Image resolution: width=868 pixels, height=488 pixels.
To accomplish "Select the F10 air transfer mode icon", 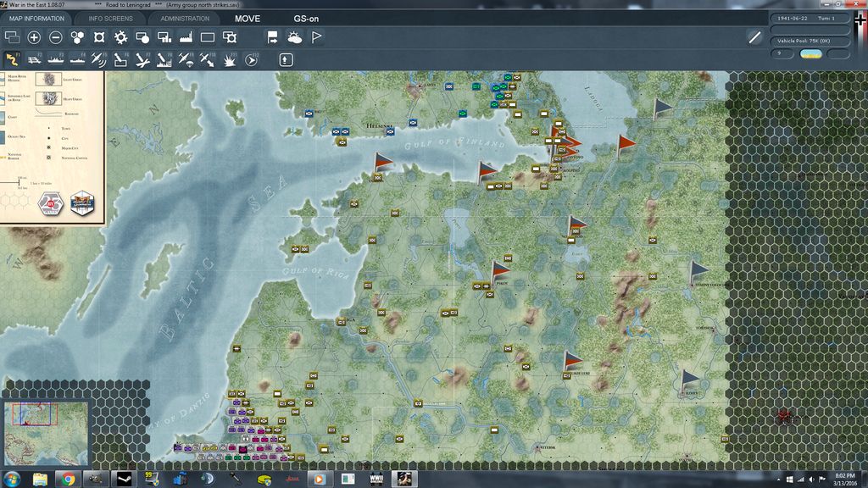I will pyautogui.click(x=208, y=59).
